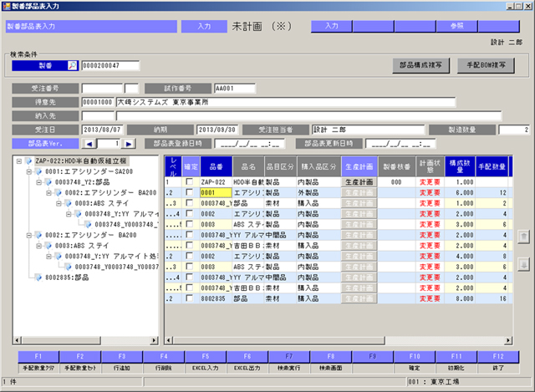The width and height of the screenshot is (535, 392).
Task: Check 確定 box for the ..3 level 0003 row
Action: 189,266
